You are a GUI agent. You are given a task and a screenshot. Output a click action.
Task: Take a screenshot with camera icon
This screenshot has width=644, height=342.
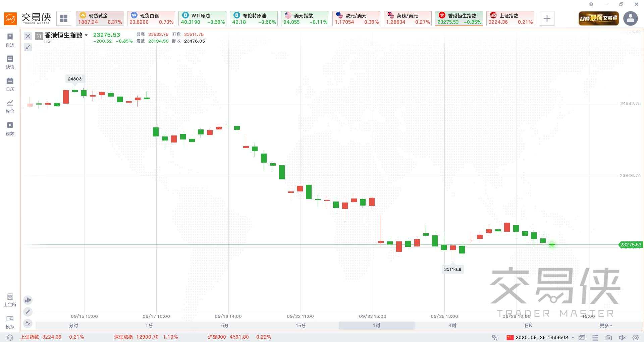coord(609,337)
